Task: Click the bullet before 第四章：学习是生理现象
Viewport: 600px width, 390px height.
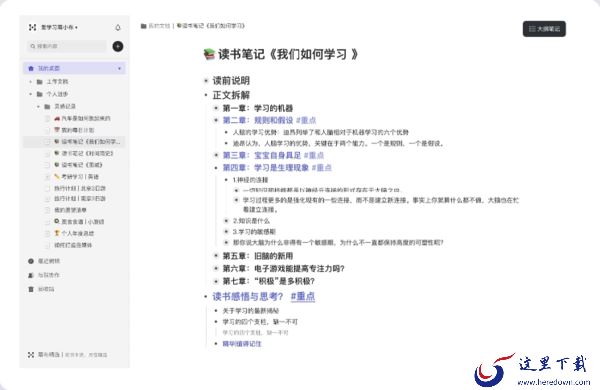Action: point(216,168)
